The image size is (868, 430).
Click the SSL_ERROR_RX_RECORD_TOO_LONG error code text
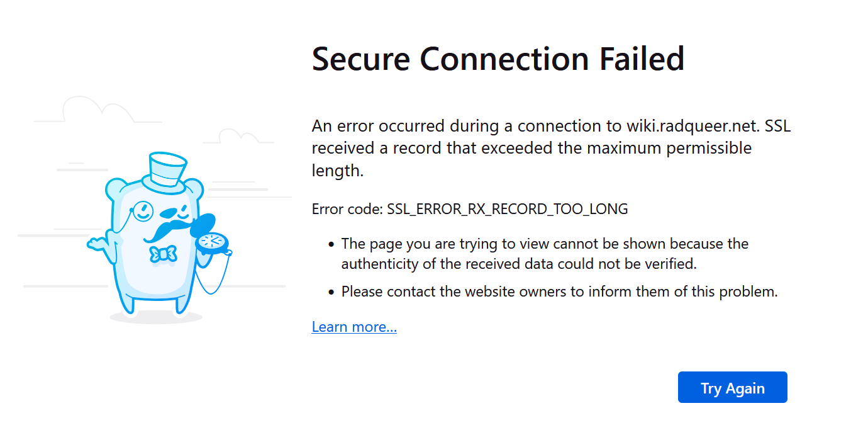[508, 209]
